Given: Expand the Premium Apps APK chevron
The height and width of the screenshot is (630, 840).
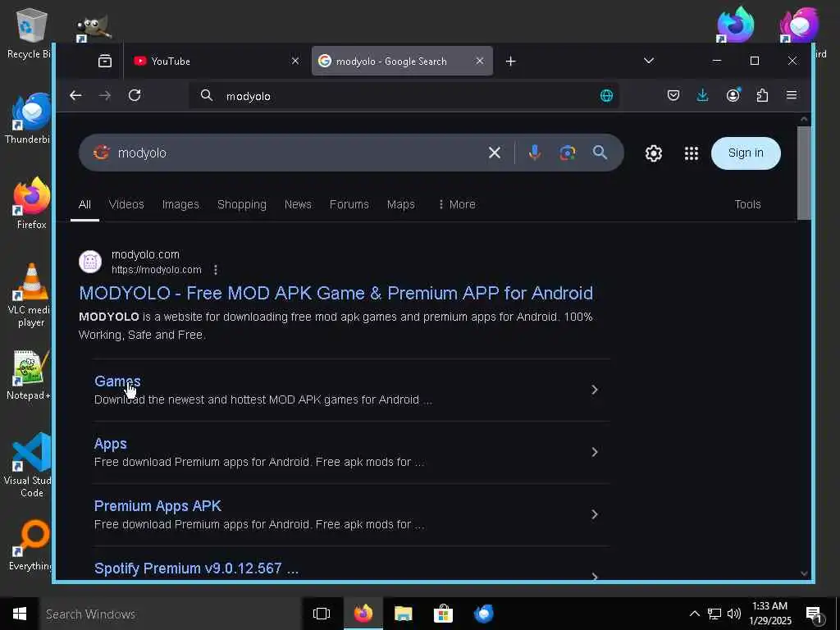Looking at the screenshot, I should pyautogui.click(x=595, y=514).
